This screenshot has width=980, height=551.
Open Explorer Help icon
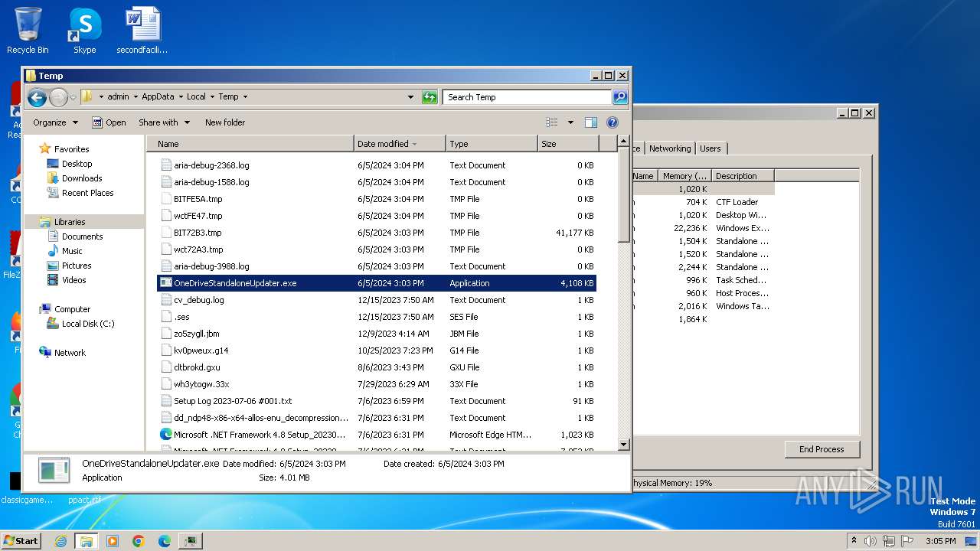point(612,122)
